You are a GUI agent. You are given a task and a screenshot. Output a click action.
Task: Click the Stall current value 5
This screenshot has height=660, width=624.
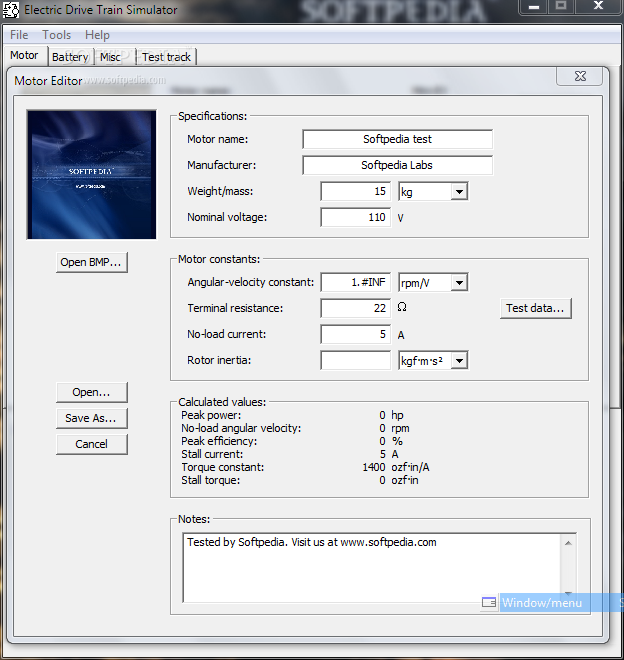point(382,454)
